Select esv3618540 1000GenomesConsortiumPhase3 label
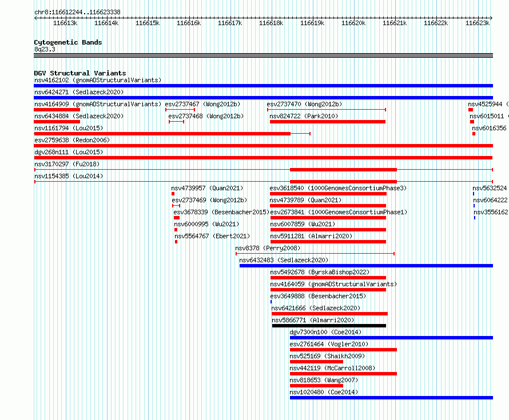509x420 pixels. coord(338,188)
